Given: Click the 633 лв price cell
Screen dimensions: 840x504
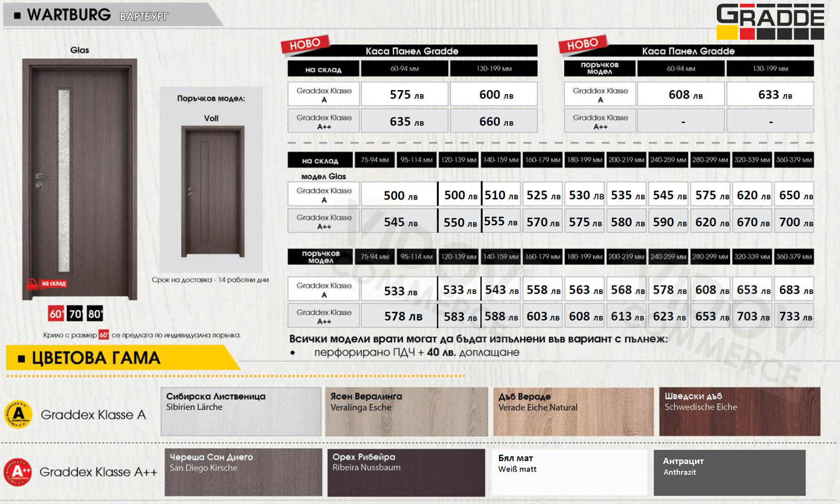Looking at the screenshot, I should (x=770, y=94).
